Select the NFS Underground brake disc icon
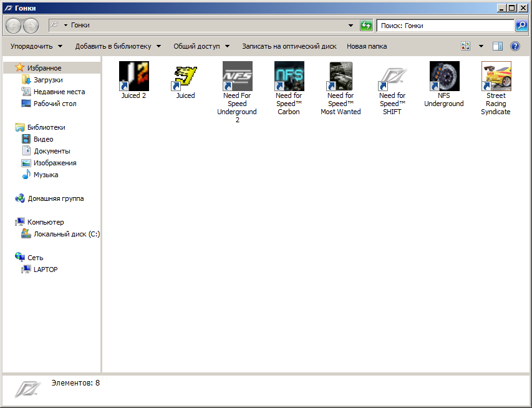The height and width of the screenshot is (408, 532). tap(444, 76)
